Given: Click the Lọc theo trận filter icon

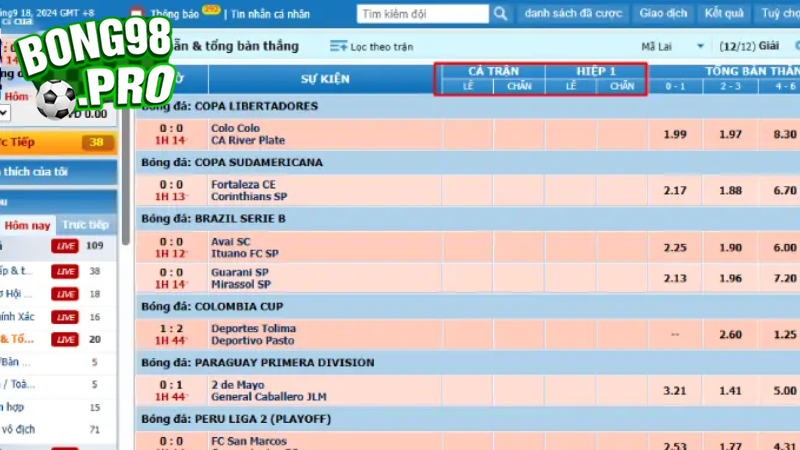Looking at the screenshot, I should (x=339, y=47).
